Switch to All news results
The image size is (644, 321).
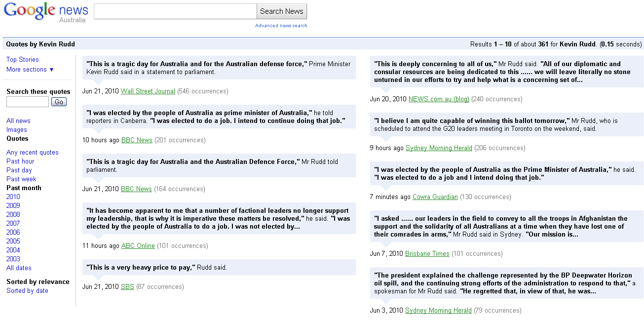click(x=18, y=121)
